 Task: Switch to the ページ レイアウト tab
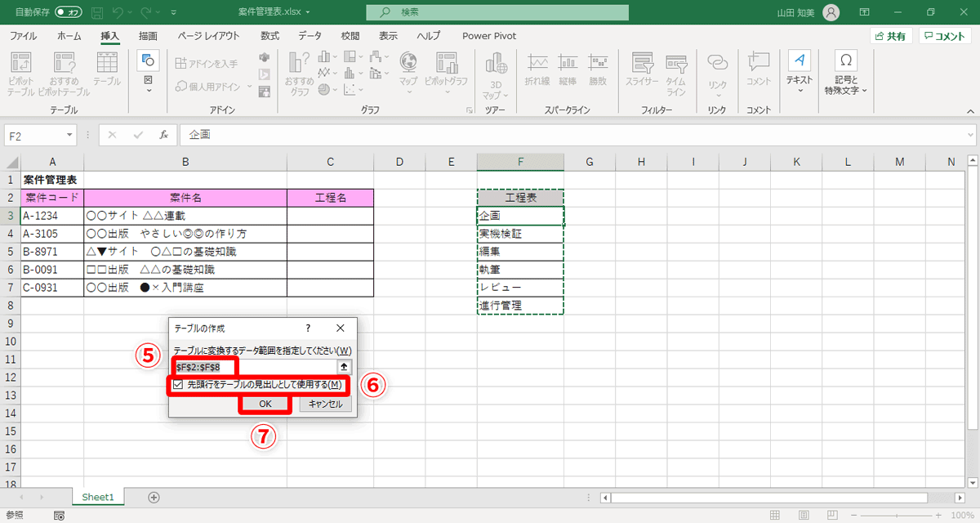tap(209, 36)
